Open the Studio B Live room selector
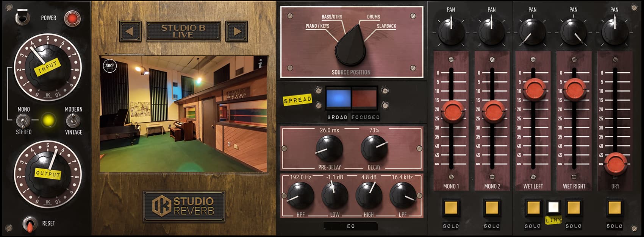Screen dimensions: 644x237 point(183,31)
